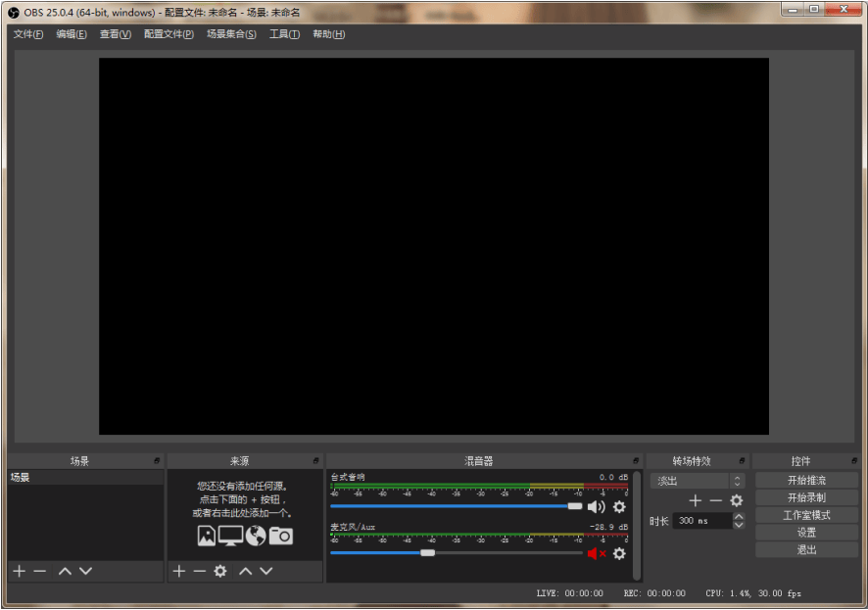Open desktop audio settings gear
868x610 pixels.
pos(619,506)
